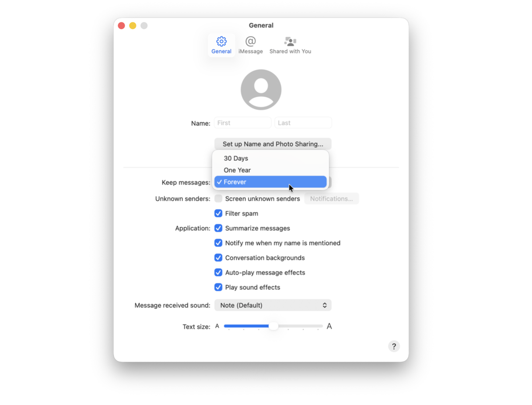Switch to the iMessage tab
Viewport: 532px width, 405px height.
(x=250, y=44)
